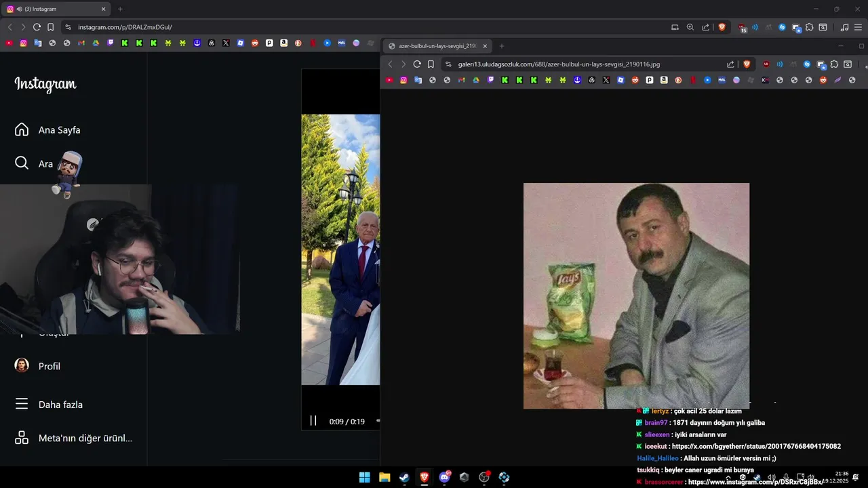Open File Explorer from taskbar
The width and height of the screenshot is (868, 488).
[384, 477]
